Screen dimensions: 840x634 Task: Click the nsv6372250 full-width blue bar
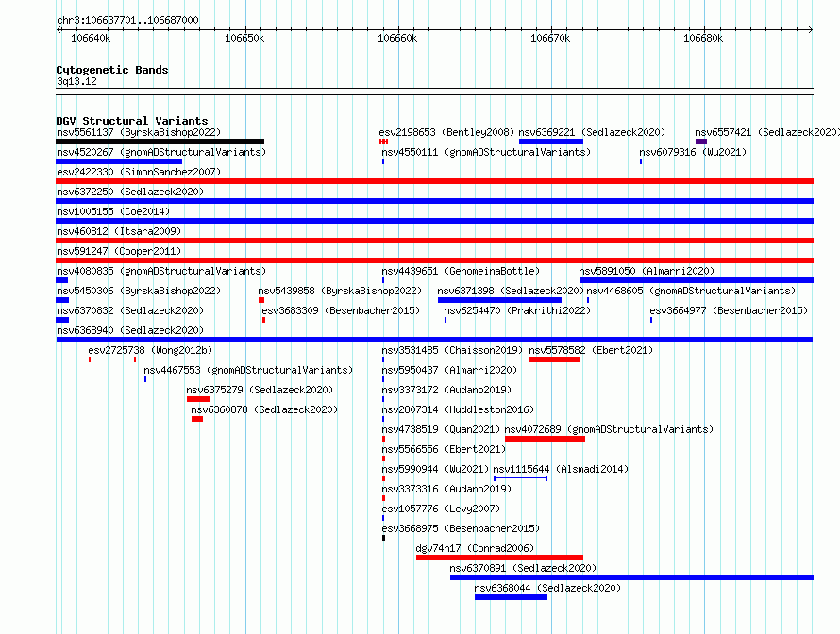[434, 201]
